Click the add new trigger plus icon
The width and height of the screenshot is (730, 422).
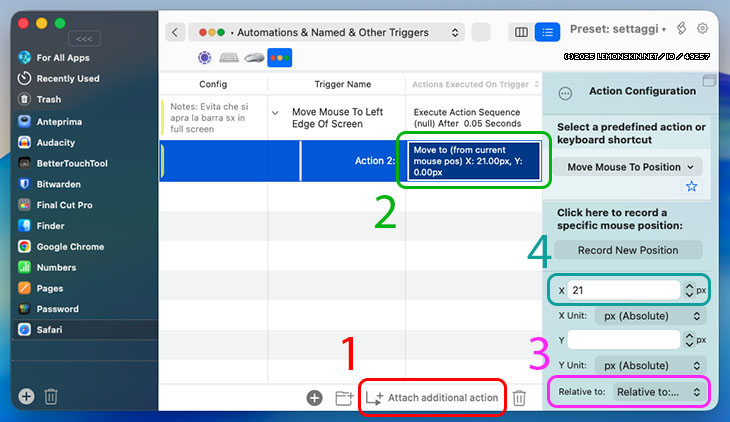coord(314,398)
